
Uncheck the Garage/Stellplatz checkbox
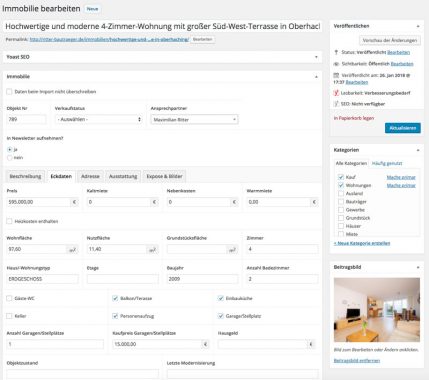coord(220,316)
